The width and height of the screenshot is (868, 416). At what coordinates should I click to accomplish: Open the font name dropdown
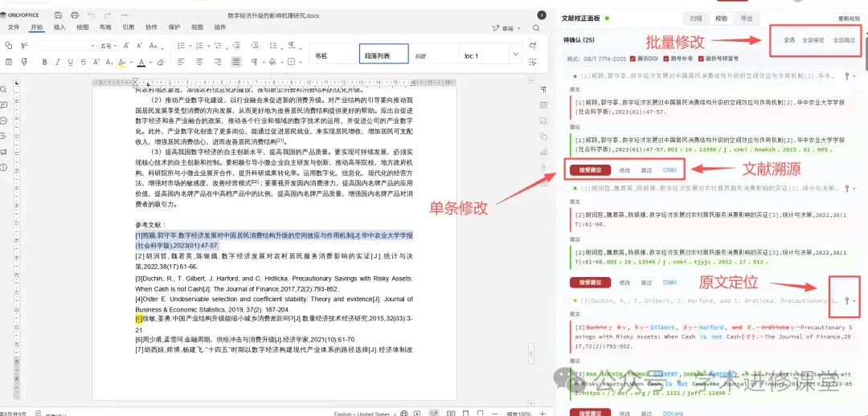tap(92, 46)
